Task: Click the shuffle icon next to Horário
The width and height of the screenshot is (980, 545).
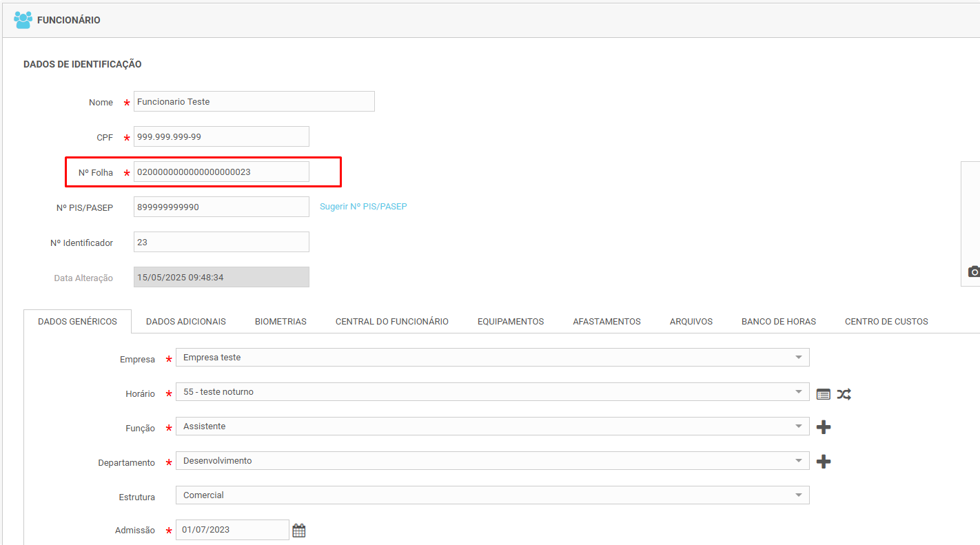Action: coord(844,394)
